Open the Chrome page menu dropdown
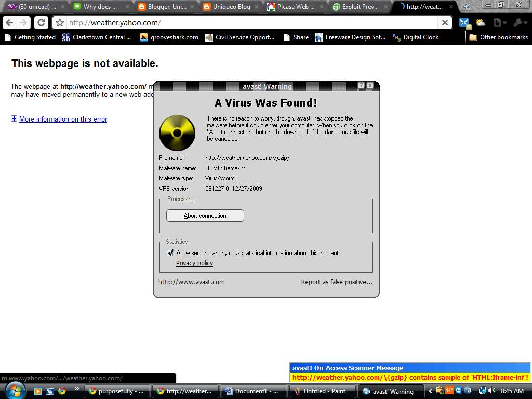 [x=500, y=23]
